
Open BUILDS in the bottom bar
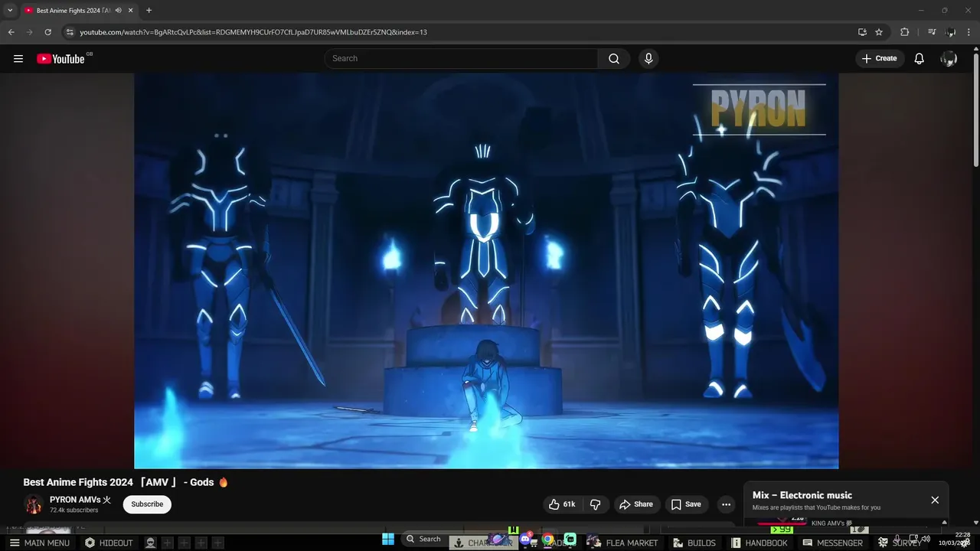694,543
